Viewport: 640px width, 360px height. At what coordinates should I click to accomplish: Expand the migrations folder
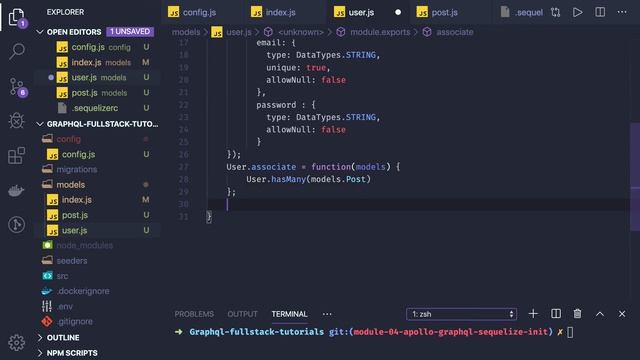98,169
